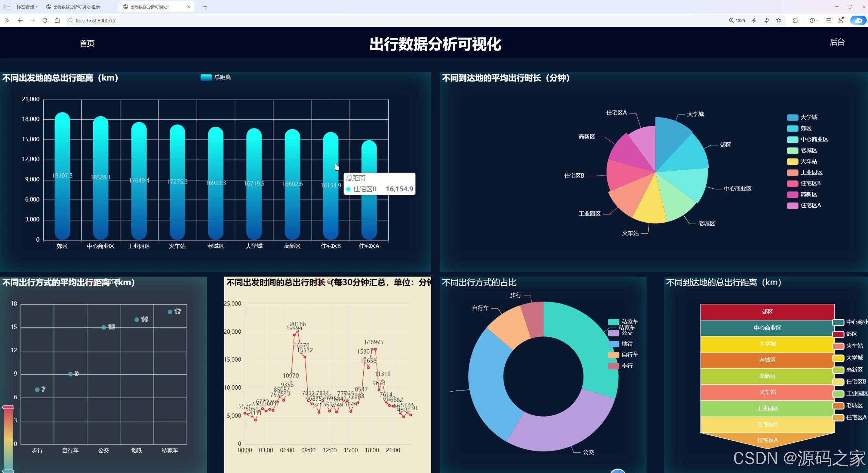
Task: Expand the 标签管理 dropdown
Action: coord(27,7)
